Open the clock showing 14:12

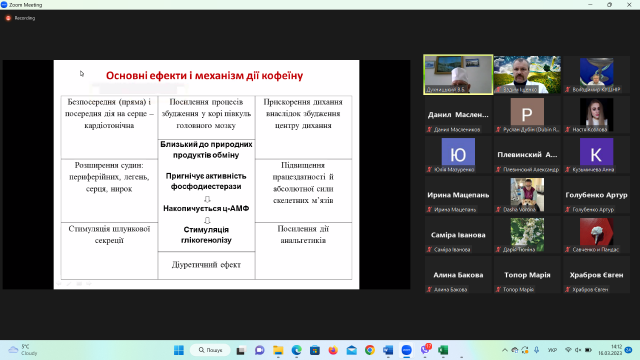point(611,350)
